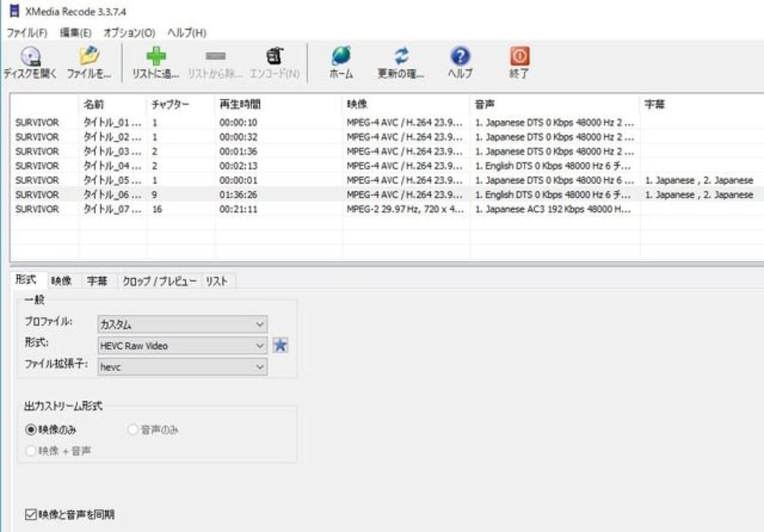Sort list by the チャプター column header
This screenshot has width=764, height=532.
pyautogui.click(x=181, y=105)
